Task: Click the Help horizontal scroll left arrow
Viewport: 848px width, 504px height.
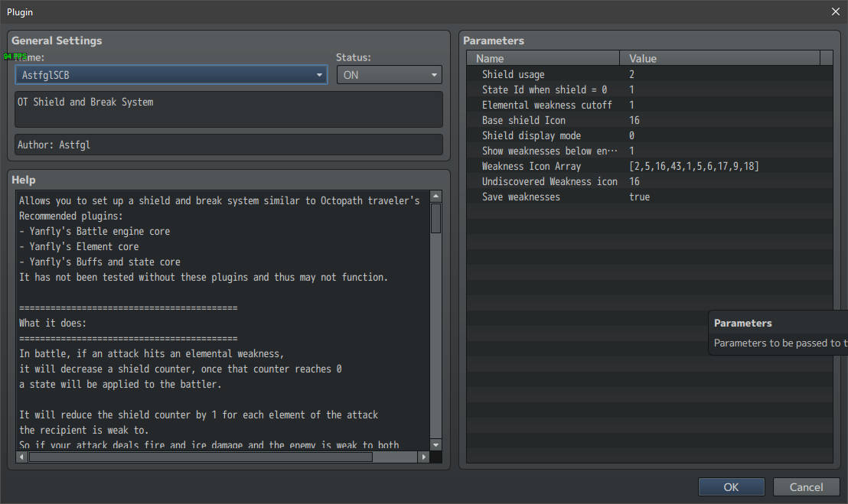Action: (21, 457)
